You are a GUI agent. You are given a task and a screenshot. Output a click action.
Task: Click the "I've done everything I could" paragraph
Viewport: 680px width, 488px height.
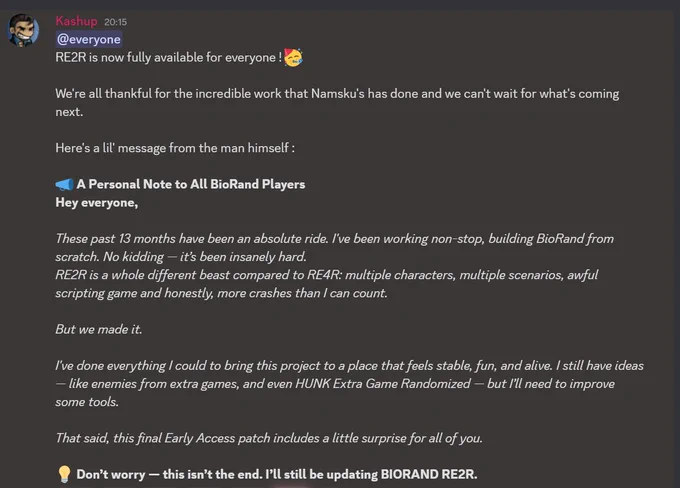point(350,384)
